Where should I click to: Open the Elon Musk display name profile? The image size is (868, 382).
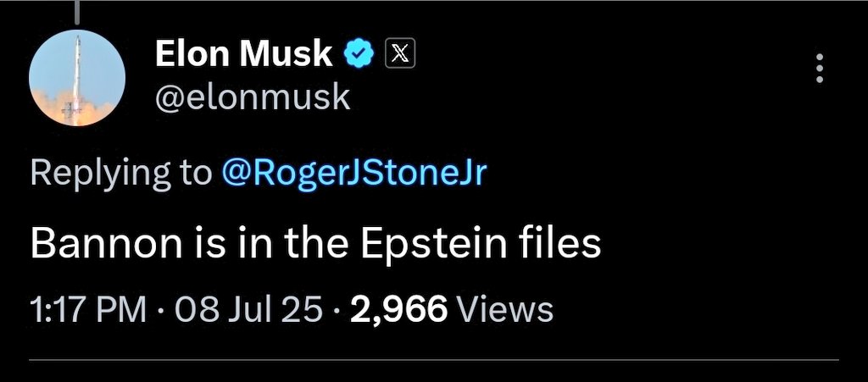coord(244,55)
